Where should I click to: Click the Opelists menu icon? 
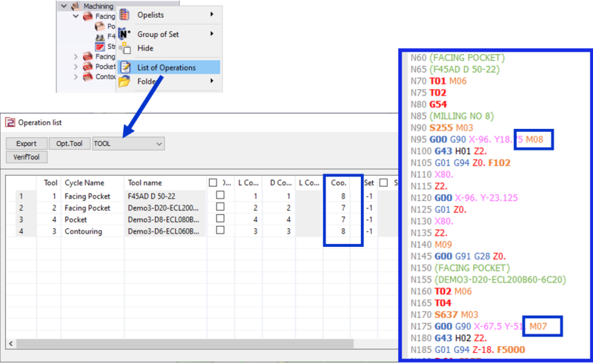(125, 14)
